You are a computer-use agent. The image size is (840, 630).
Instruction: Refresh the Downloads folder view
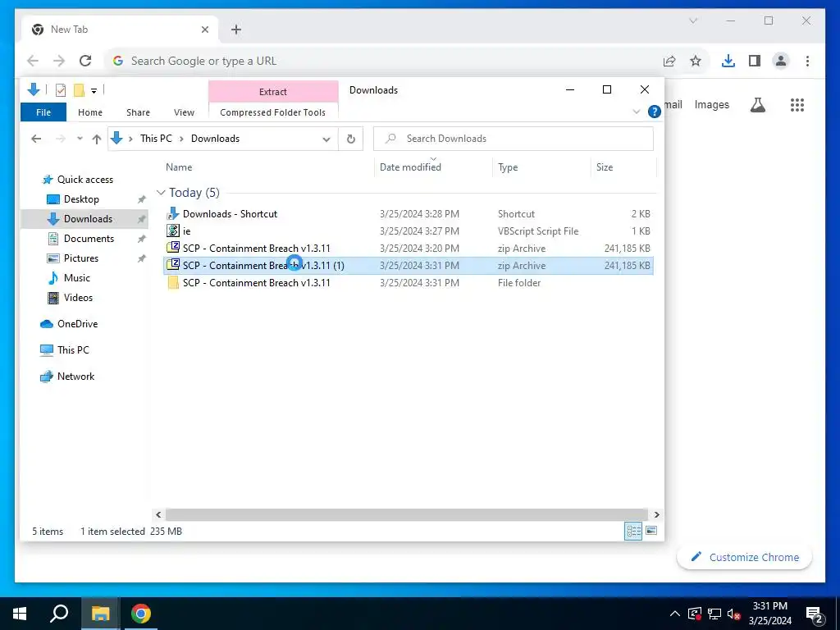pyautogui.click(x=351, y=139)
